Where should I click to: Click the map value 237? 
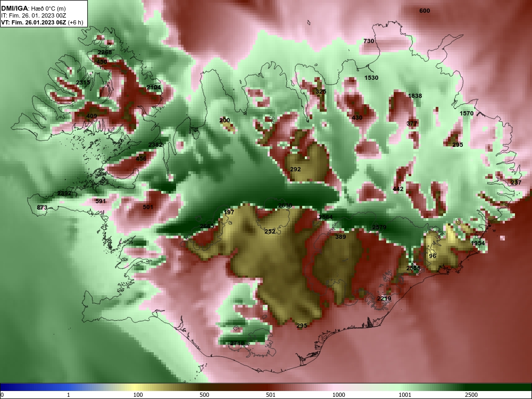click(x=516, y=182)
